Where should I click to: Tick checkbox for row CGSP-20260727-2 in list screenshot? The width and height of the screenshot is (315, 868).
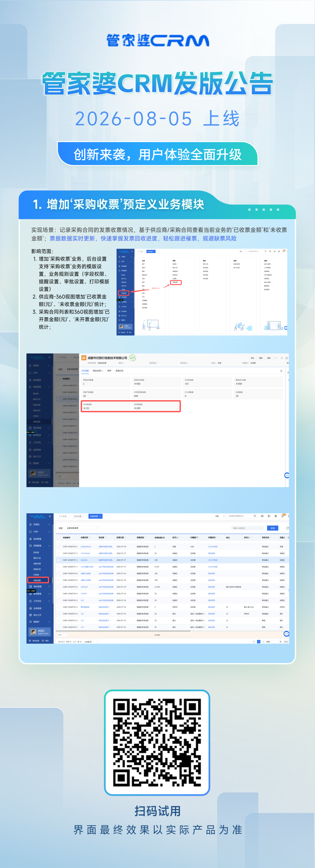click(x=58, y=560)
